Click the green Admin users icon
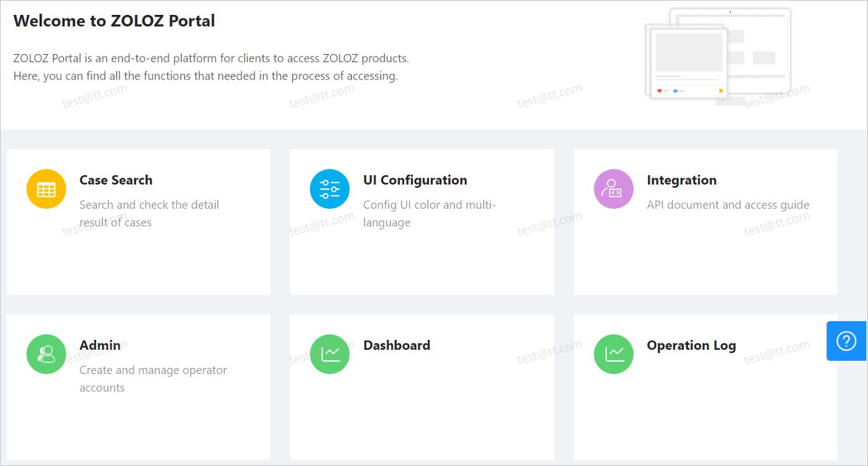The image size is (868, 466). [46, 354]
